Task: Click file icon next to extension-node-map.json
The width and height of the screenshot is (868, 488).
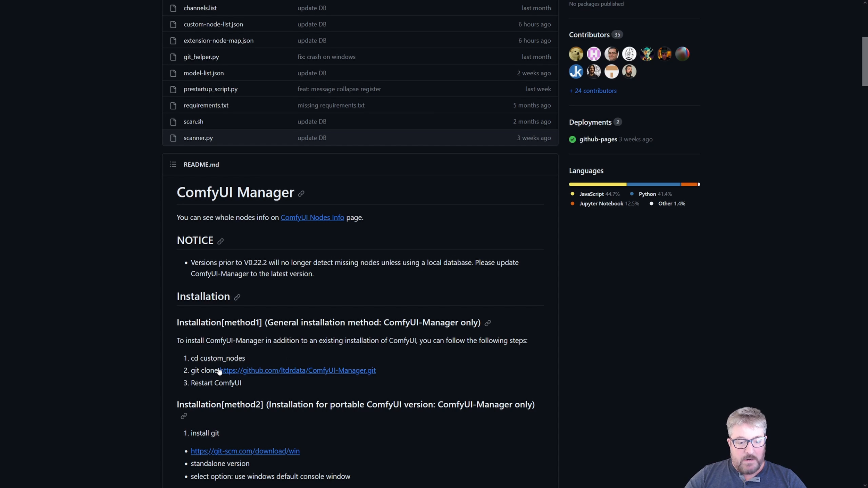Action: click(173, 41)
